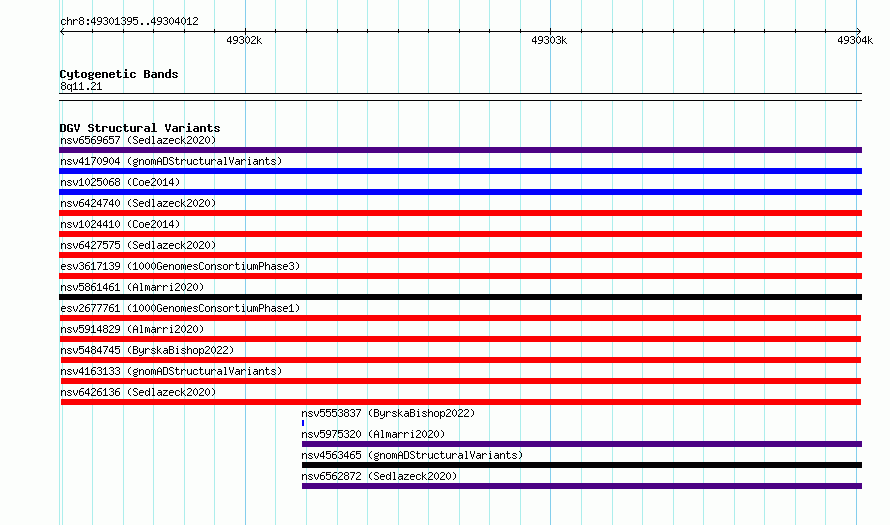890x525 pixels.
Task: Click the 49302k ruler position label
Action: [244, 40]
